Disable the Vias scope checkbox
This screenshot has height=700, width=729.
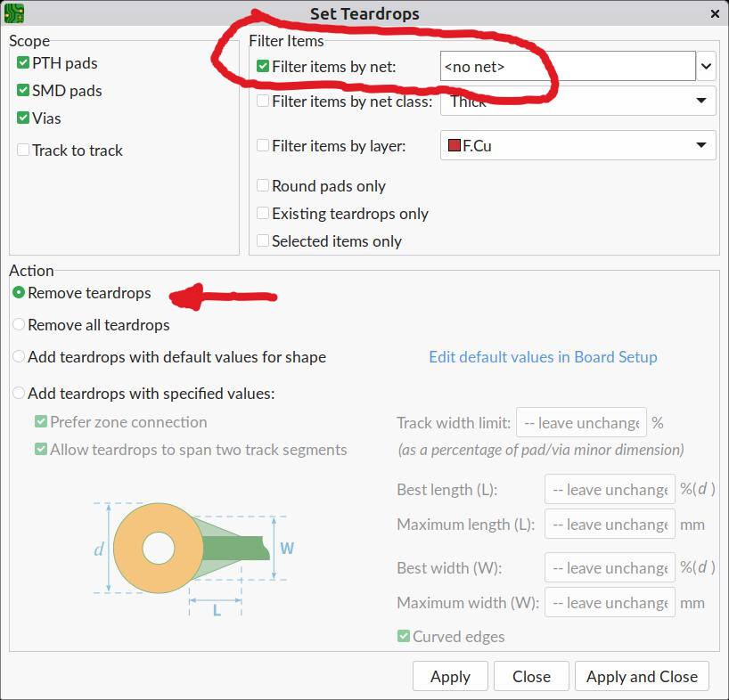(23, 118)
